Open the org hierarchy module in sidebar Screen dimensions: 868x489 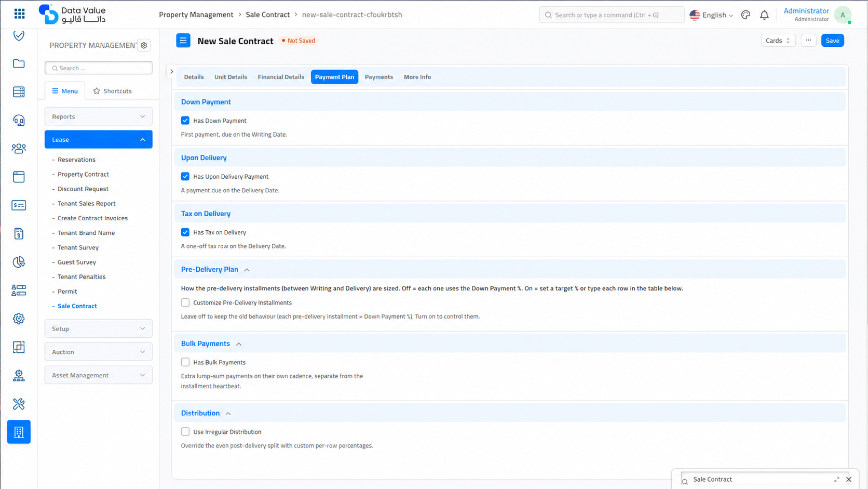tap(19, 376)
